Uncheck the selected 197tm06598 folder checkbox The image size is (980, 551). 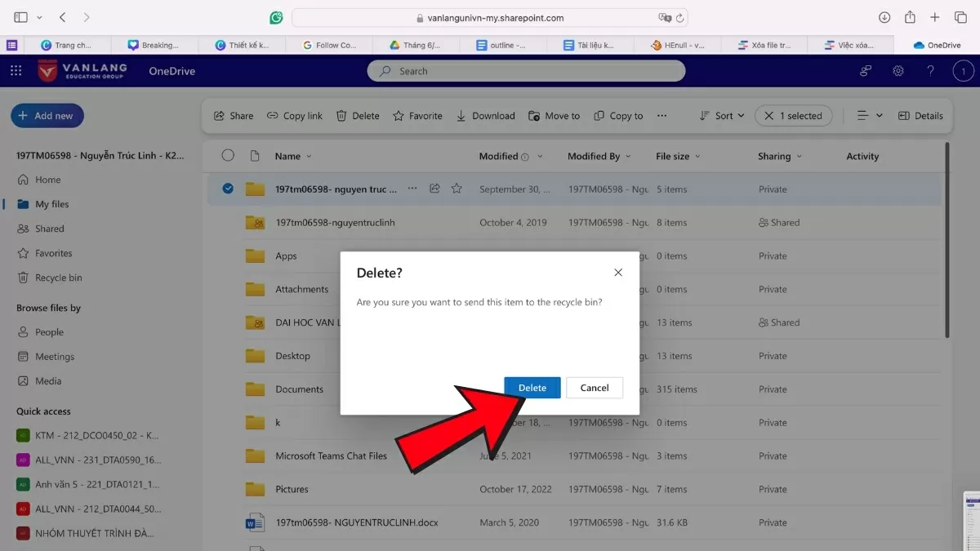point(228,189)
